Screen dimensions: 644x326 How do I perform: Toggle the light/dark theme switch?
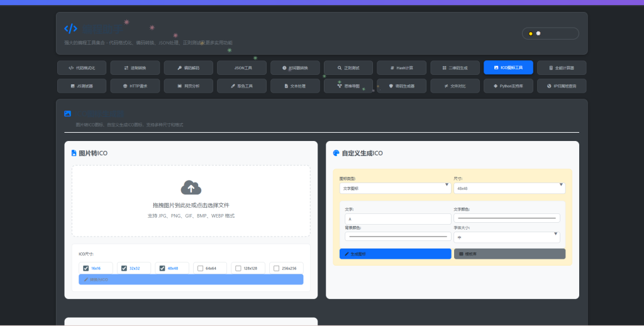550,33
